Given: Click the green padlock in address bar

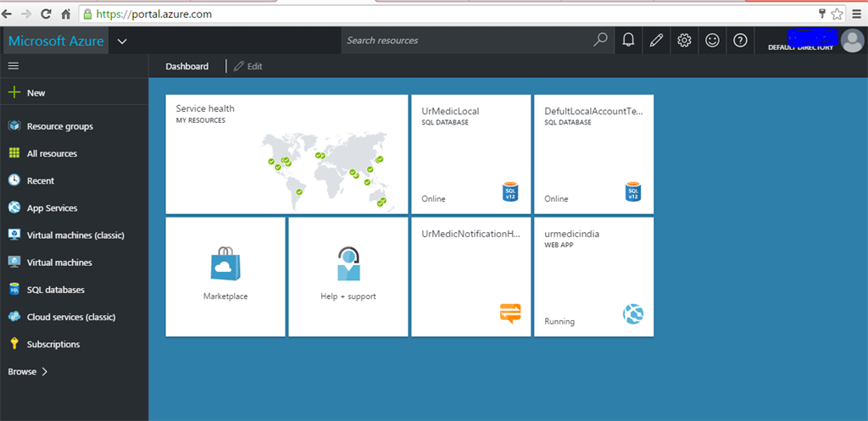Looking at the screenshot, I should tap(87, 14).
